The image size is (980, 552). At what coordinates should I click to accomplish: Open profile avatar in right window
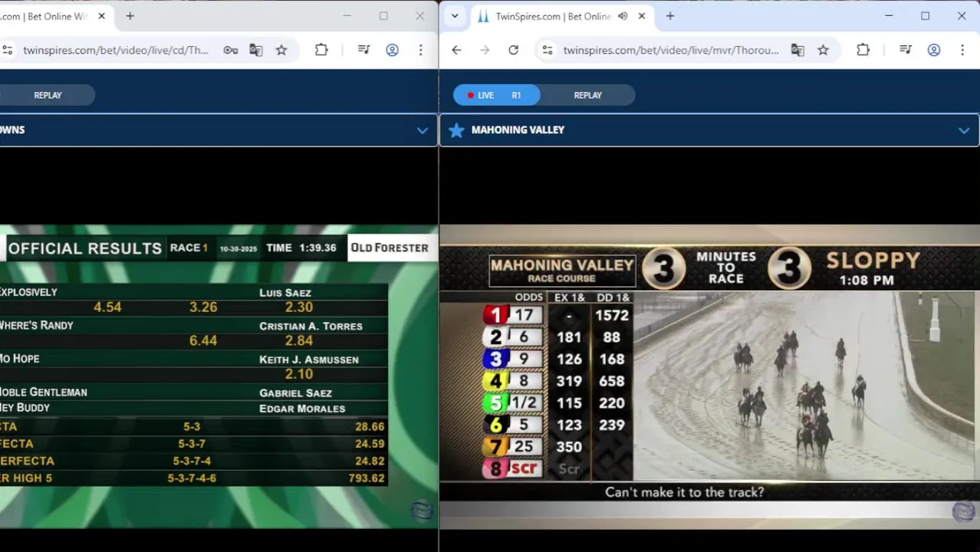click(933, 50)
